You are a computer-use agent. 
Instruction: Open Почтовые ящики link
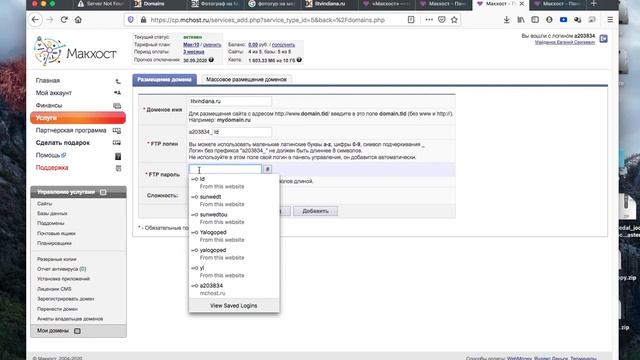[x=56, y=233]
